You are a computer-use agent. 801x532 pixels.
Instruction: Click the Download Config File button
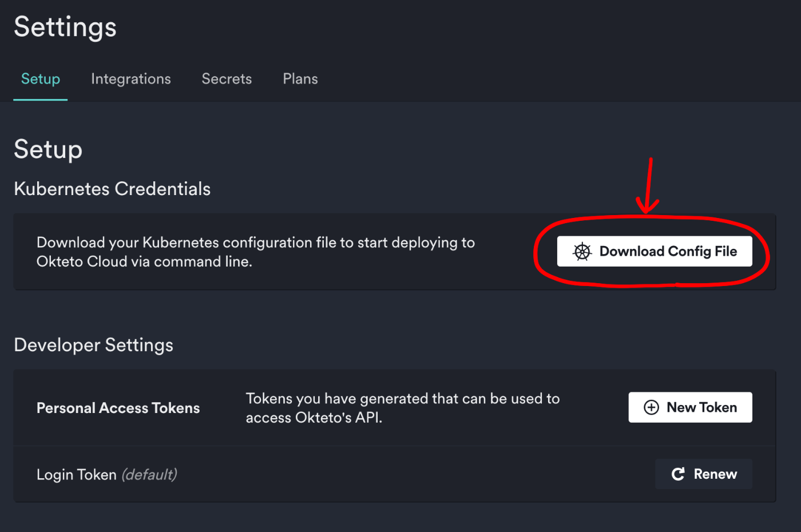[655, 251]
